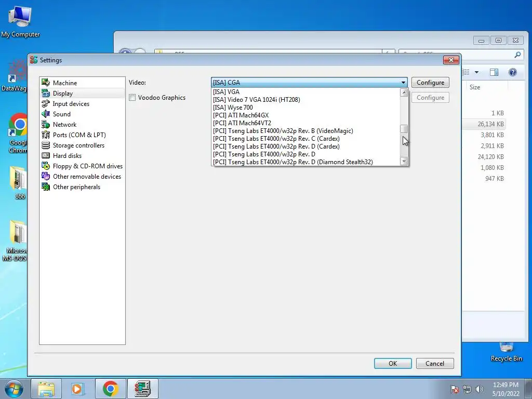
Task: Click the Sound speaker icon
Action: coord(46,114)
